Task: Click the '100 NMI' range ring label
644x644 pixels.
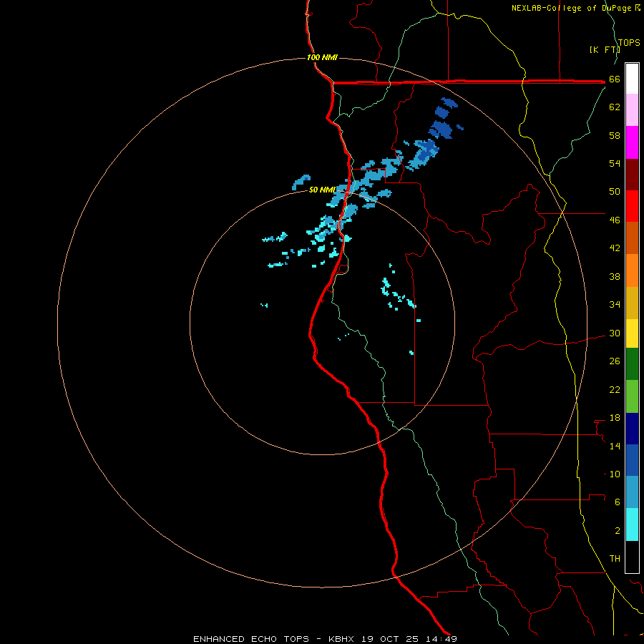Action: 322,57
